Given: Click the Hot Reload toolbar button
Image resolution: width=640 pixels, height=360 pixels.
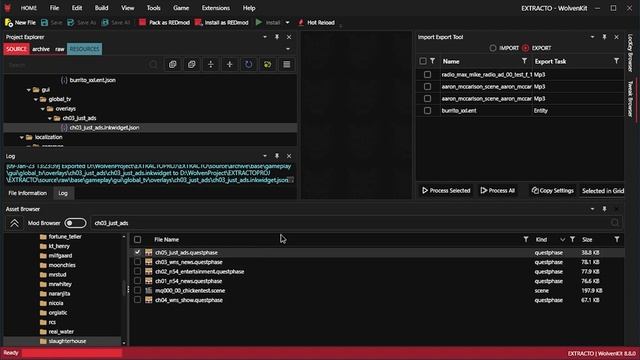Looking at the screenshot, I should tap(316, 22).
